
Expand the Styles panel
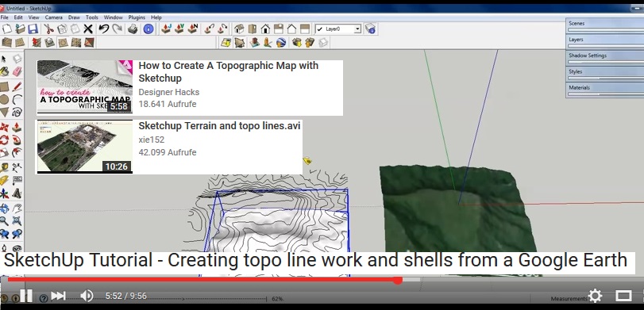604,73
